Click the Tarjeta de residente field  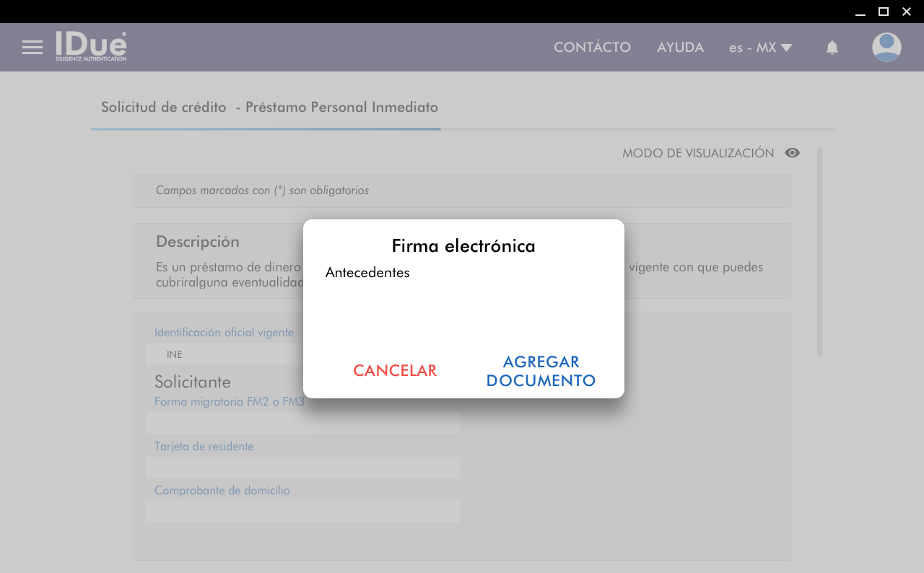pos(302,468)
